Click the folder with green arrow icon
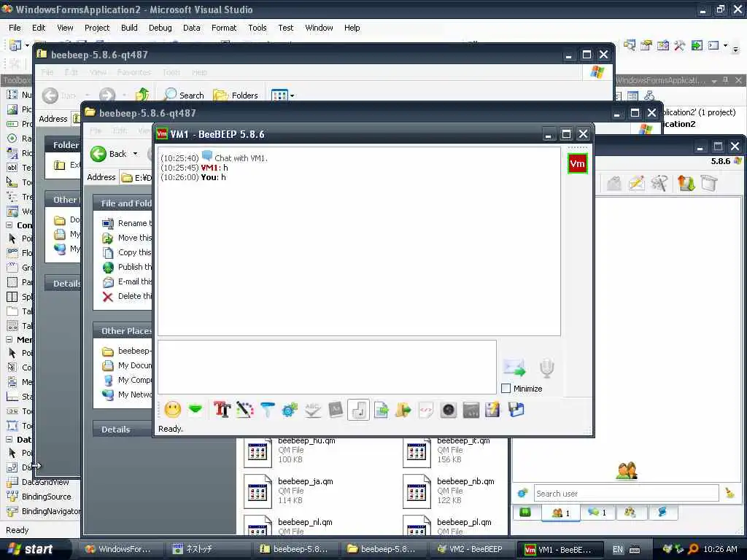Image resolution: width=747 pixels, height=560 pixels. click(x=403, y=410)
